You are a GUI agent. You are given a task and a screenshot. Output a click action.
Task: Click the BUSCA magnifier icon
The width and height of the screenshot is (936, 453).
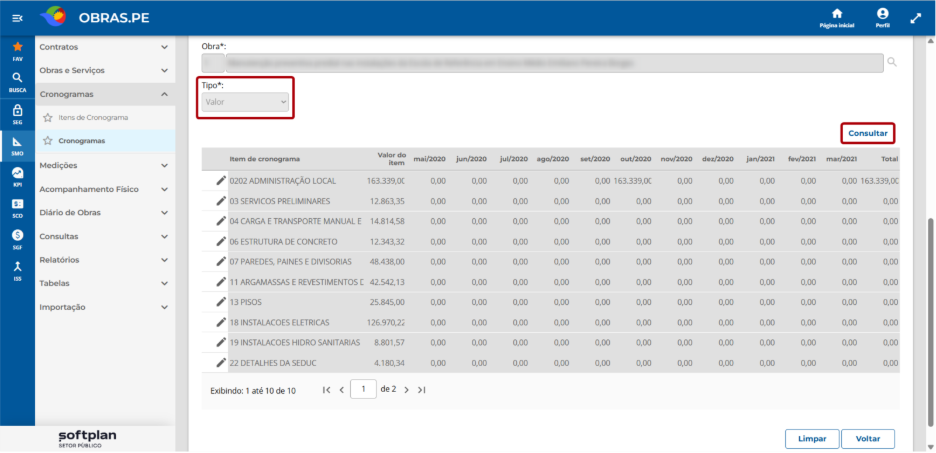point(17,78)
